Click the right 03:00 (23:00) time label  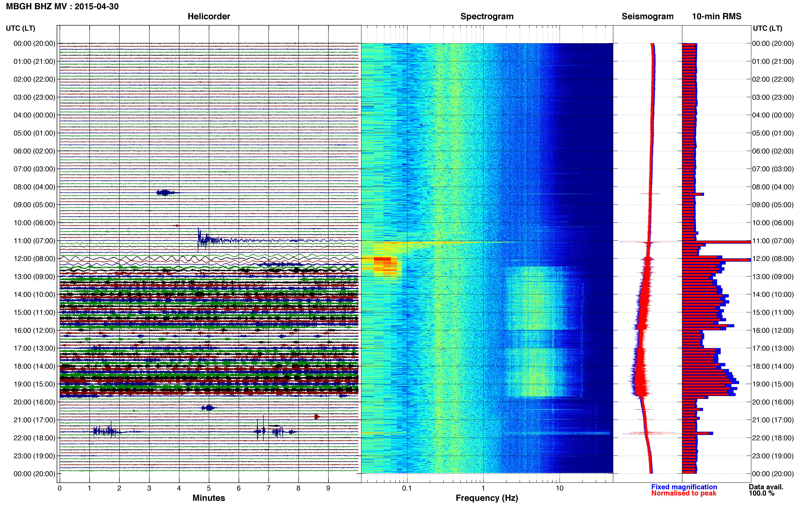[x=773, y=97]
